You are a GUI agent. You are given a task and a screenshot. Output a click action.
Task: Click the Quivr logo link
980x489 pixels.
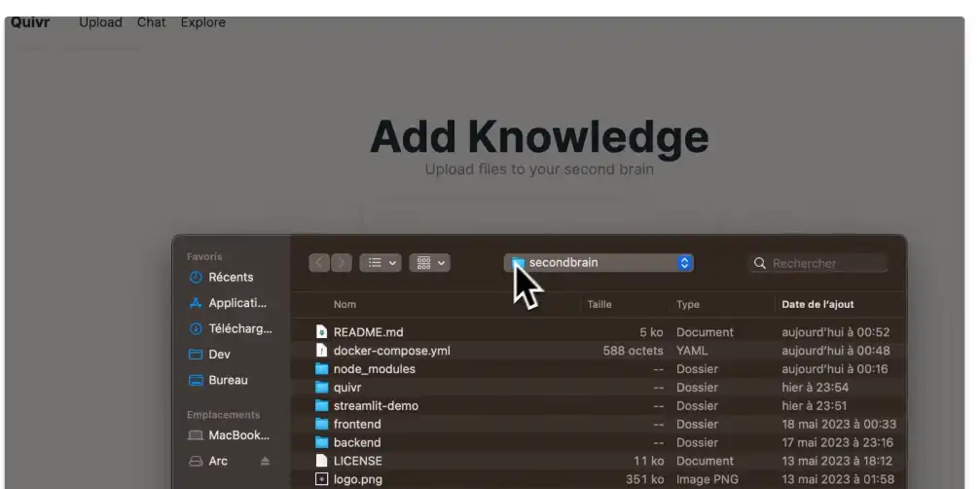tap(30, 22)
